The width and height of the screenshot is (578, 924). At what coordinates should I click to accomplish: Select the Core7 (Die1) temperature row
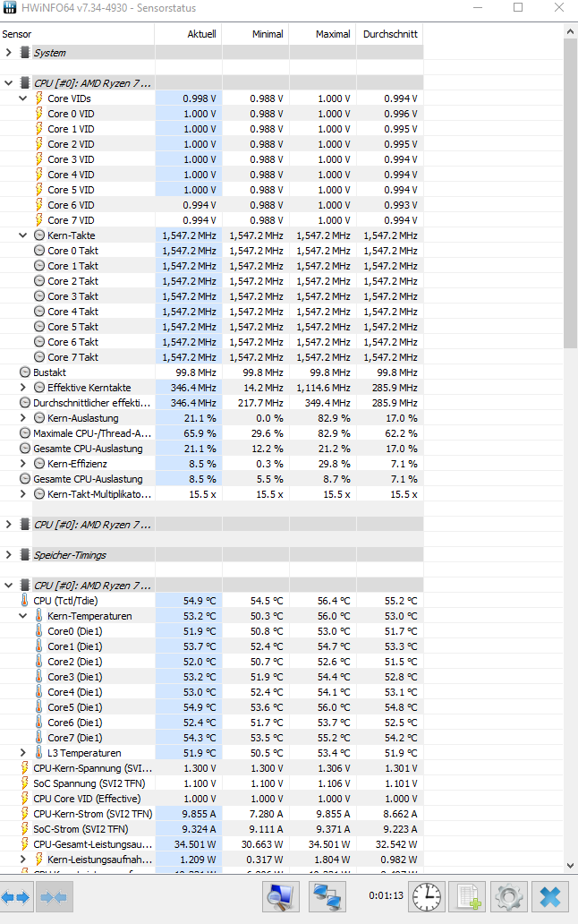click(211, 737)
